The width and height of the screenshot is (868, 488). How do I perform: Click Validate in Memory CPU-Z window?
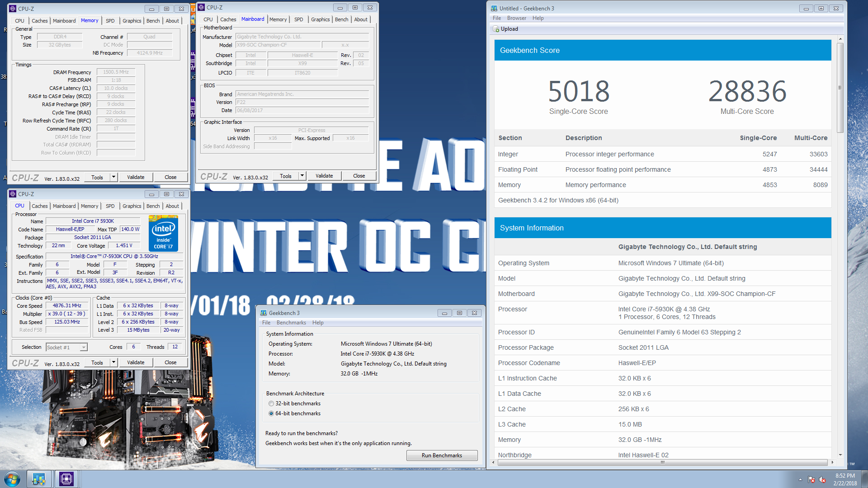(x=136, y=177)
